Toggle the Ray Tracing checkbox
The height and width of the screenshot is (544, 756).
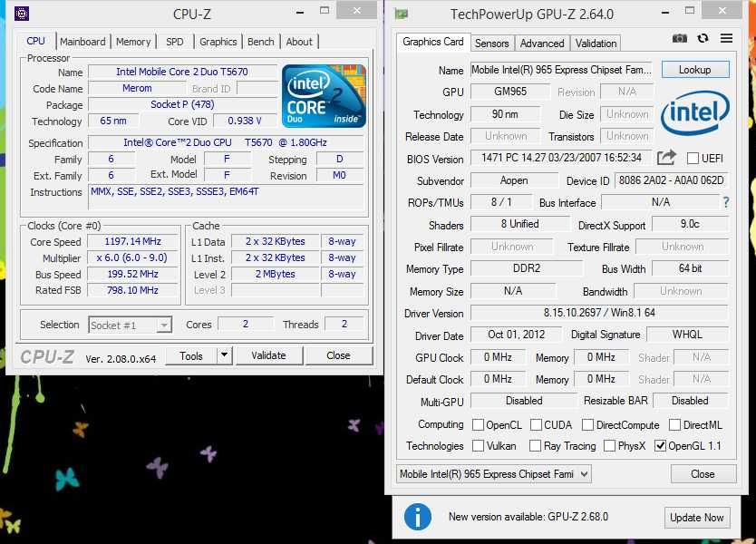[x=535, y=445]
